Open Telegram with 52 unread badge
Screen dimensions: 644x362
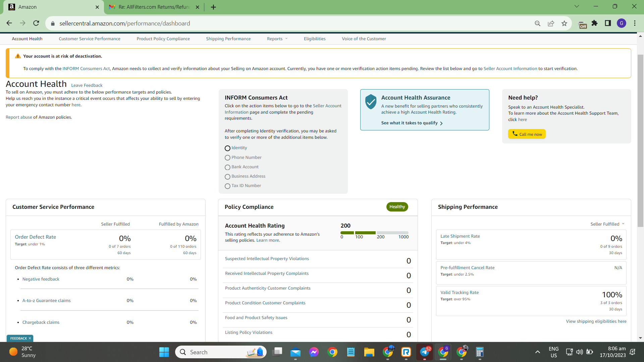click(425, 352)
